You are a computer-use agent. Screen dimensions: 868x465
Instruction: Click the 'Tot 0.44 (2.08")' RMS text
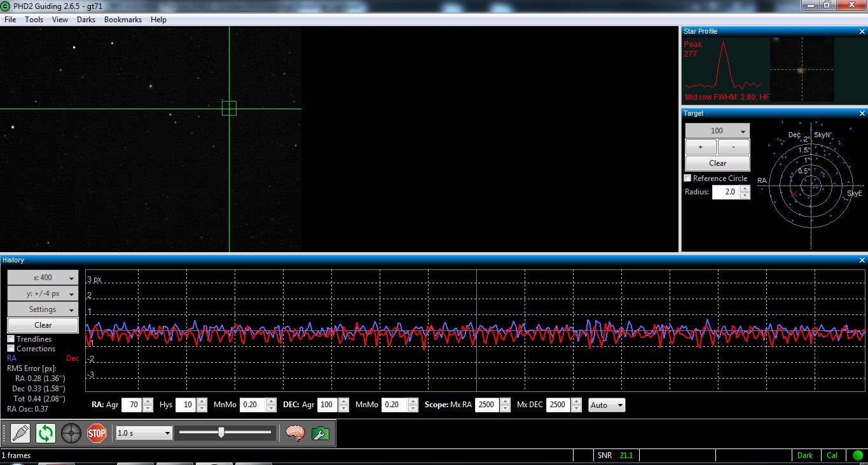coord(39,398)
